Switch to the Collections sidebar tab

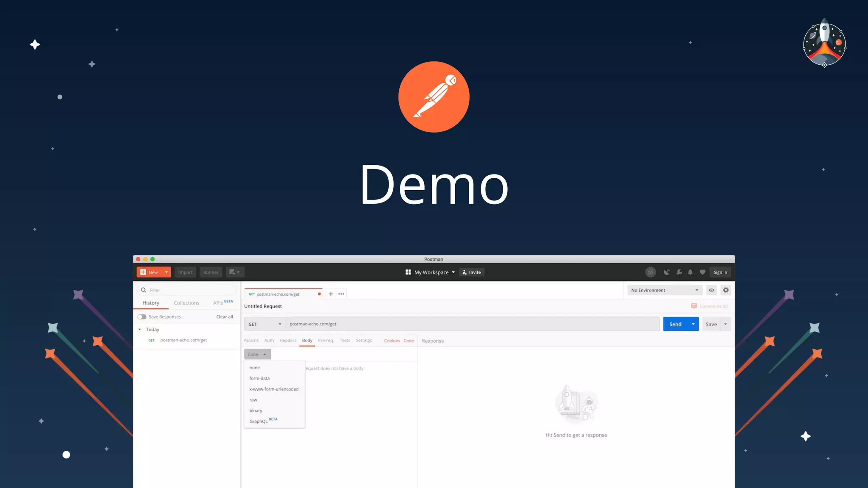[x=186, y=303]
